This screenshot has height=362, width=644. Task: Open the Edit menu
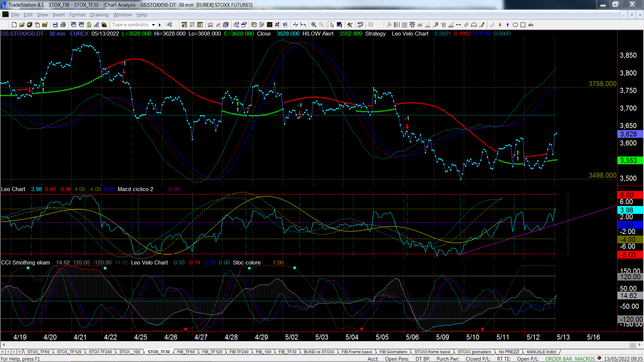pyautogui.click(x=28, y=15)
